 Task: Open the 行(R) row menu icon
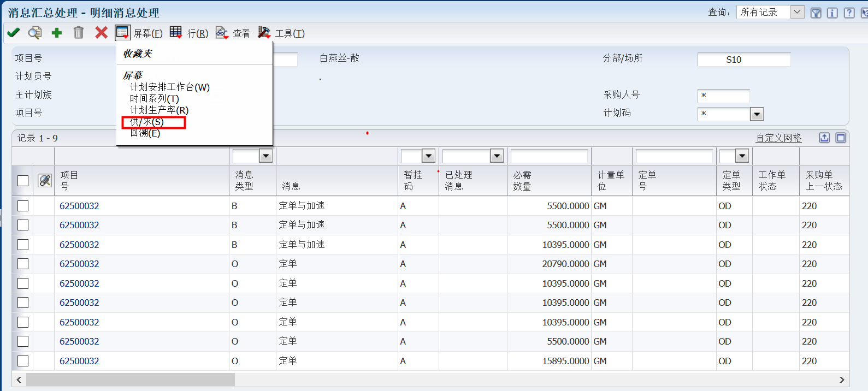coord(176,33)
